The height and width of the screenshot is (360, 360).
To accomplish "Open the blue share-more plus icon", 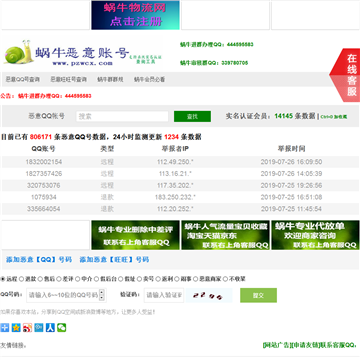I will point(5,328).
